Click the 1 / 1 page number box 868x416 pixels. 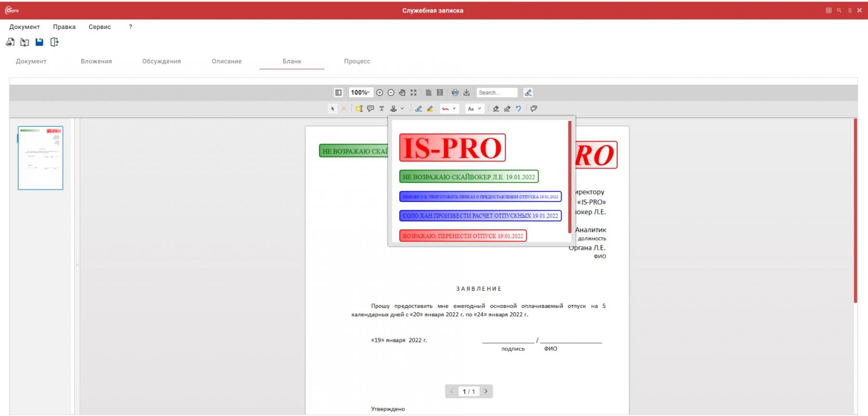click(x=469, y=391)
